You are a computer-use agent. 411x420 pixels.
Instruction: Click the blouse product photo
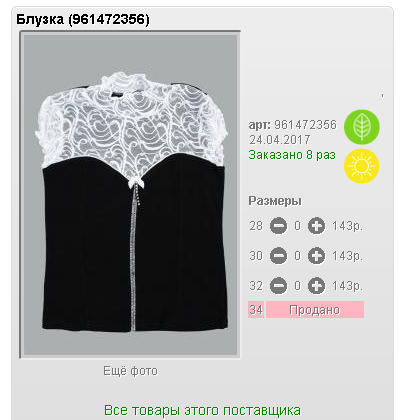coord(130,195)
